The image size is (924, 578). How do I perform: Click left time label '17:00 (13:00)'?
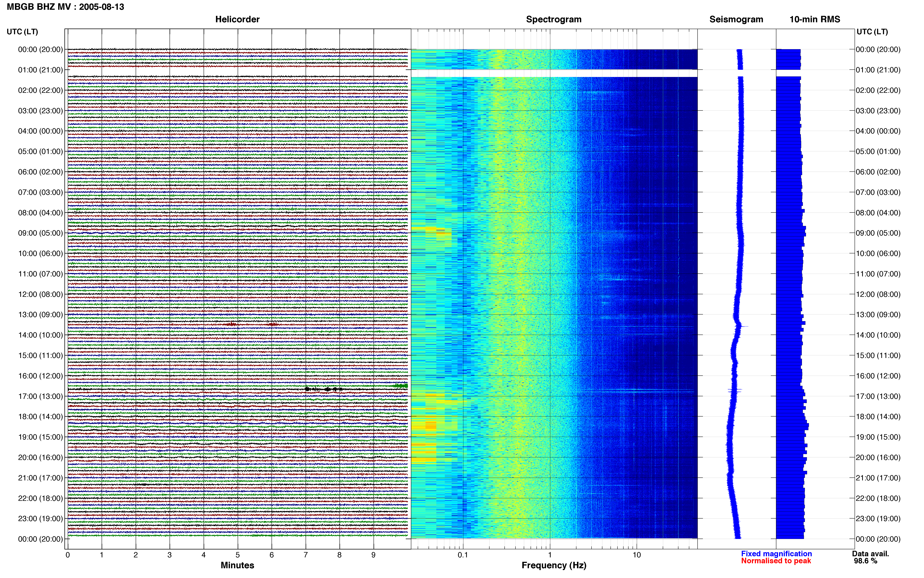coord(41,396)
